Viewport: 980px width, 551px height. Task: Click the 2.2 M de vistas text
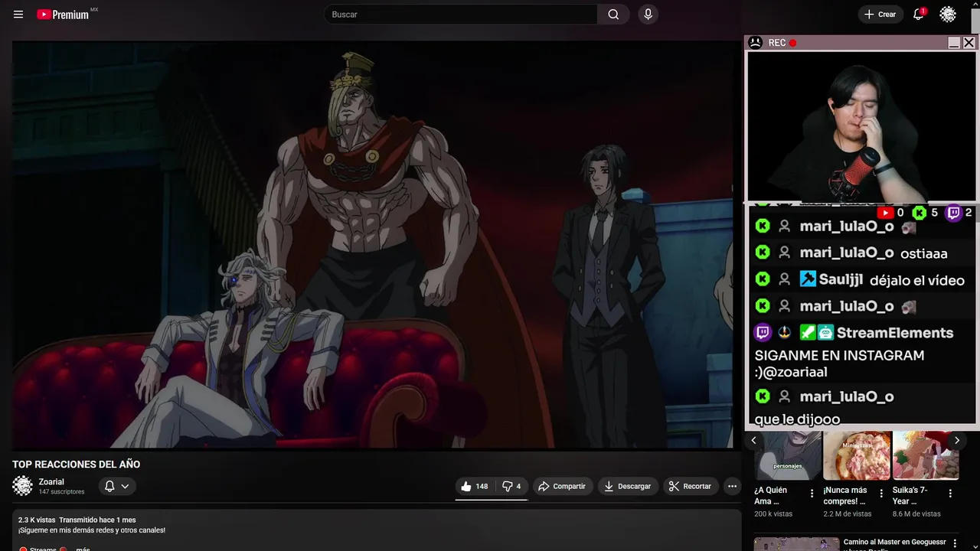[848, 514]
